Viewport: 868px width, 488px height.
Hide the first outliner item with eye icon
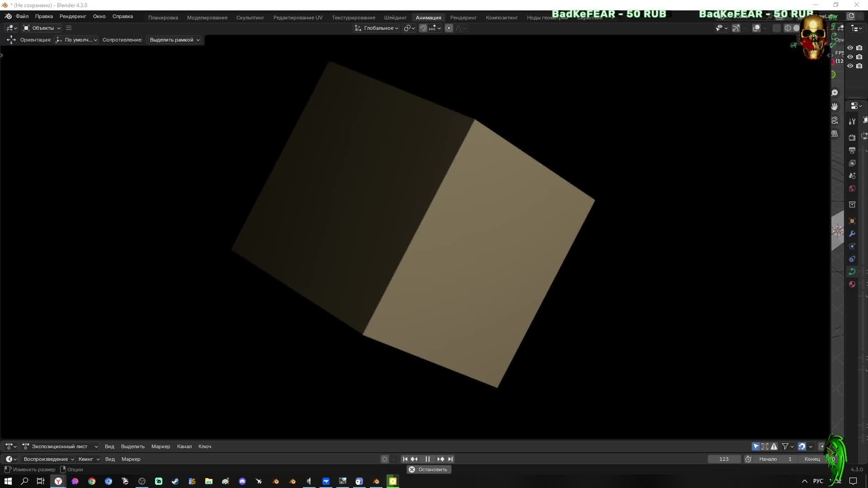click(850, 48)
